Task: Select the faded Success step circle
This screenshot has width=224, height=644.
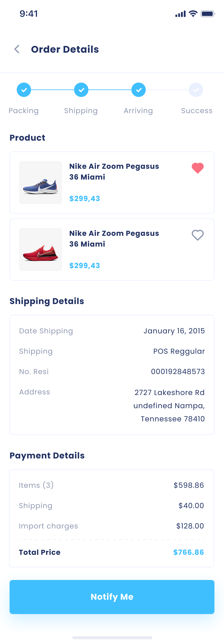Action: (x=196, y=90)
